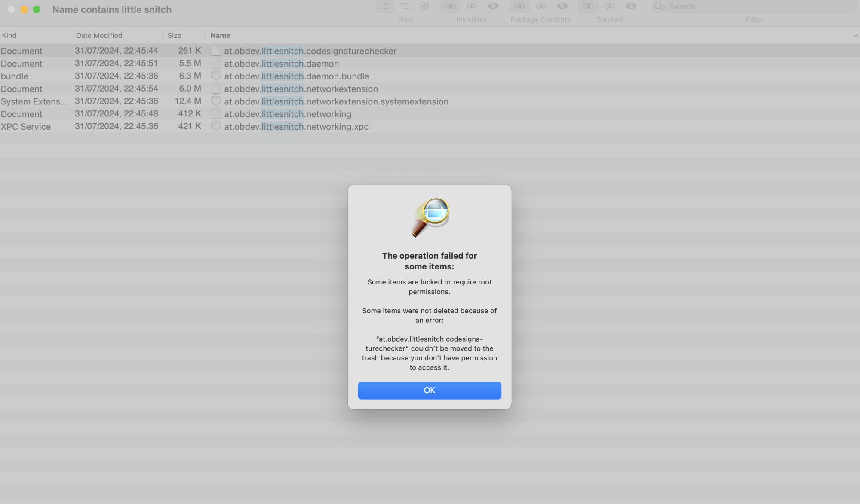Show package contents with the first Package Contents eye
The width and height of the screenshot is (860, 504).
pyautogui.click(x=519, y=6)
